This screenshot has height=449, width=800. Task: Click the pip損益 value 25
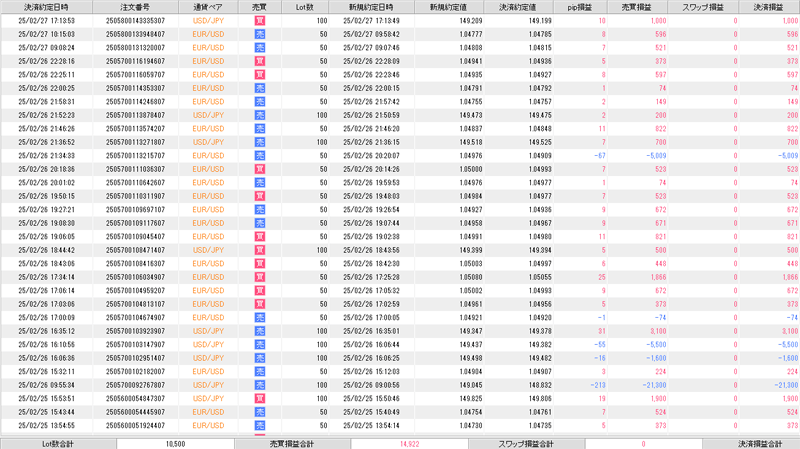point(602,277)
